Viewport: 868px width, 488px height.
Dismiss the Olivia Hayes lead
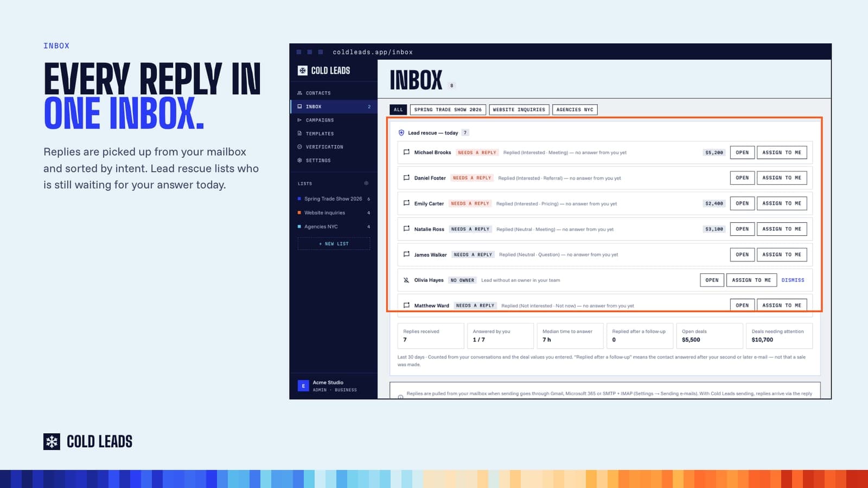[x=793, y=280]
